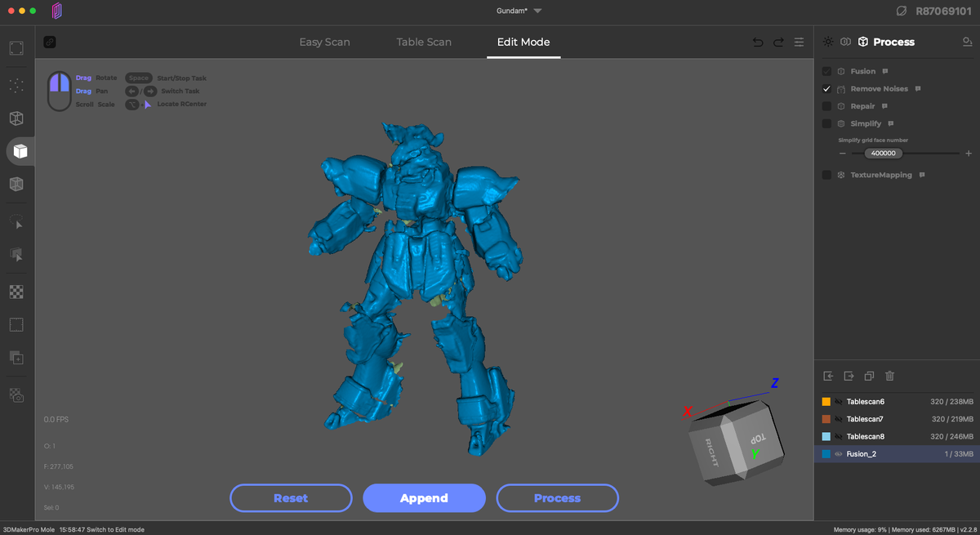This screenshot has width=980, height=535.
Task: Switch to point cloud view icon
Action: click(x=16, y=84)
